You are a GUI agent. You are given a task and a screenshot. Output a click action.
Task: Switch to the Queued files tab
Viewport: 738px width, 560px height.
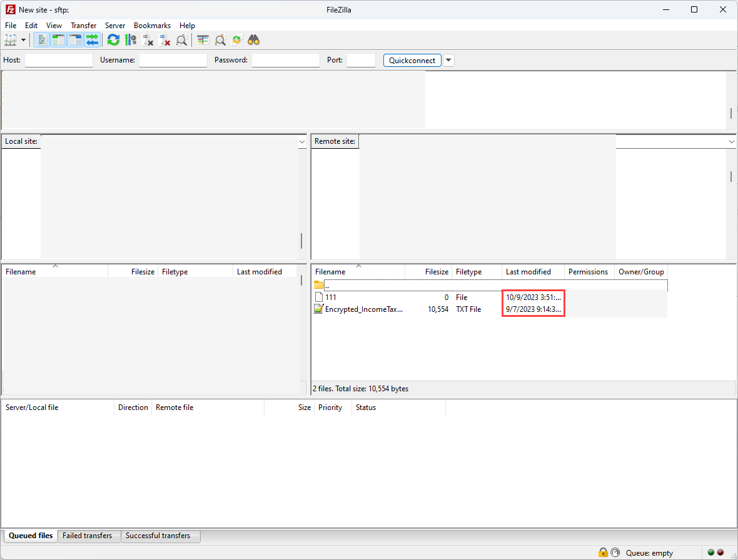click(x=31, y=536)
